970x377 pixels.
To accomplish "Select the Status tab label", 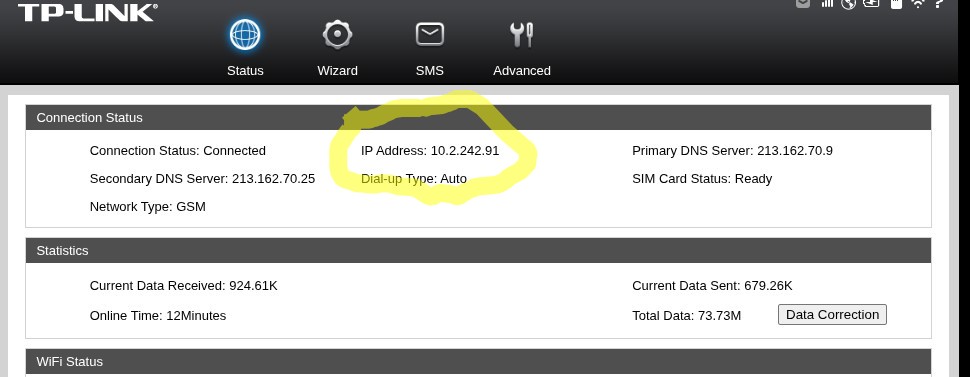I will [x=245, y=71].
